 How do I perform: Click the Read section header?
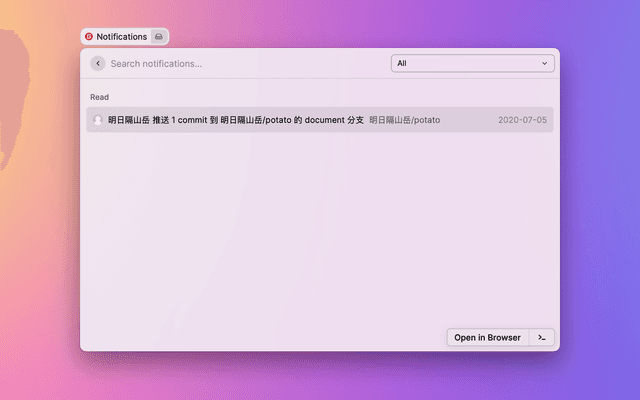coord(99,97)
